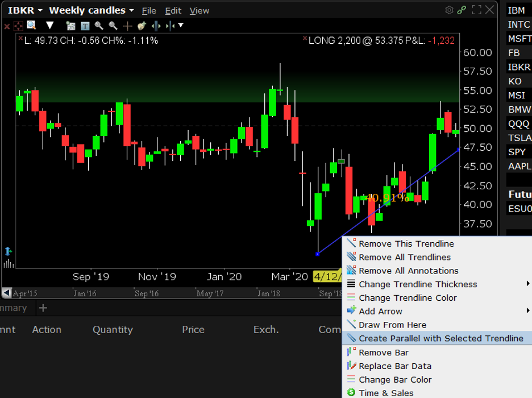Open the Edit menu
Image resolution: width=532 pixels, height=398 pixels.
click(173, 11)
